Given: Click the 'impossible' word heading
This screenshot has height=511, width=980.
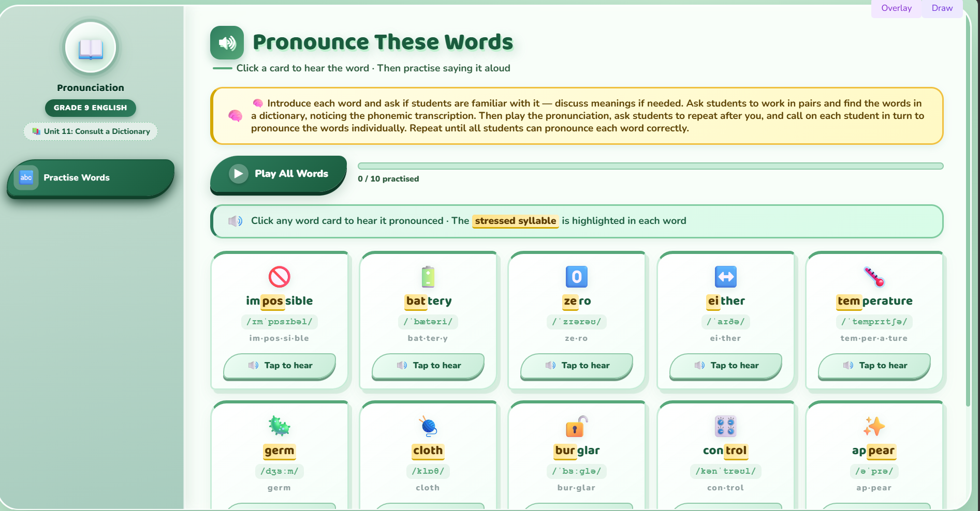Looking at the screenshot, I should click(280, 301).
